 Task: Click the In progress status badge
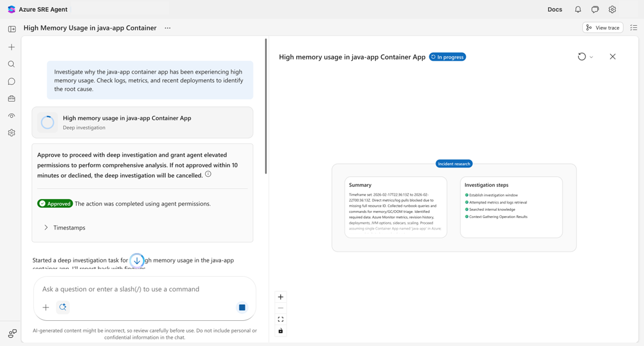pyautogui.click(x=448, y=57)
